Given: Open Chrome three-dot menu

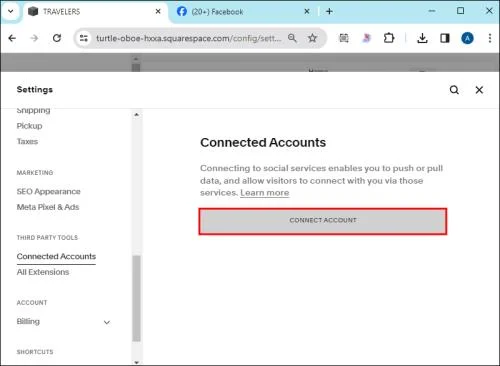Looking at the screenshot, I should pyautogui.click(x=490, y=38).
